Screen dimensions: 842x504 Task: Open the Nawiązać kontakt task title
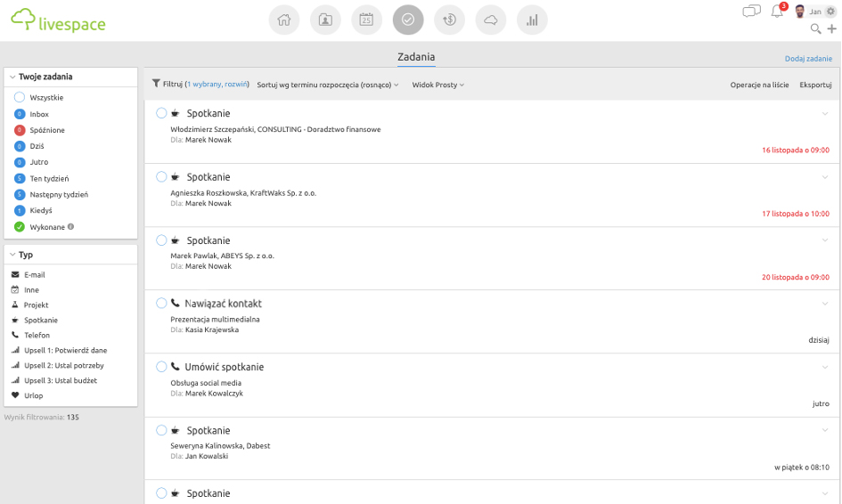[223, 304]
